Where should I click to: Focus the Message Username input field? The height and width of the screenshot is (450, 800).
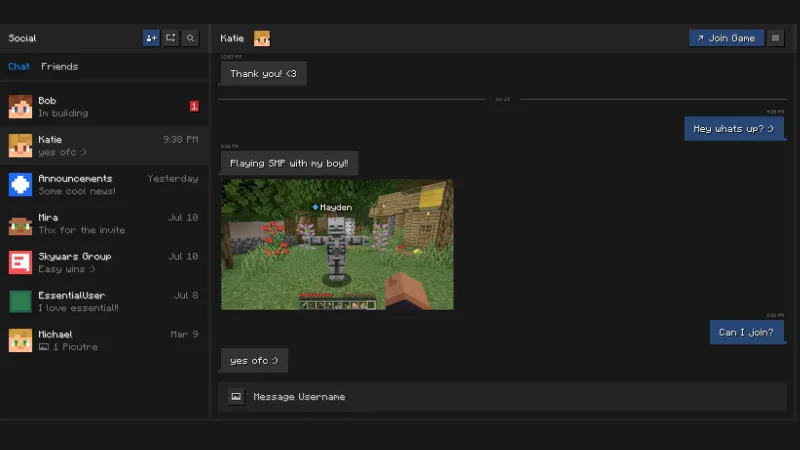(x=503, y=396)
